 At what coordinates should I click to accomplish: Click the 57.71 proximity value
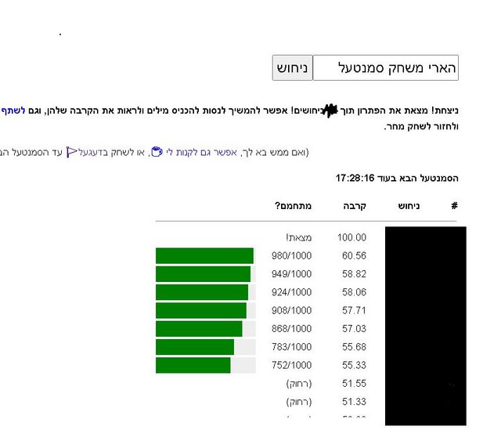coord(354,310)
